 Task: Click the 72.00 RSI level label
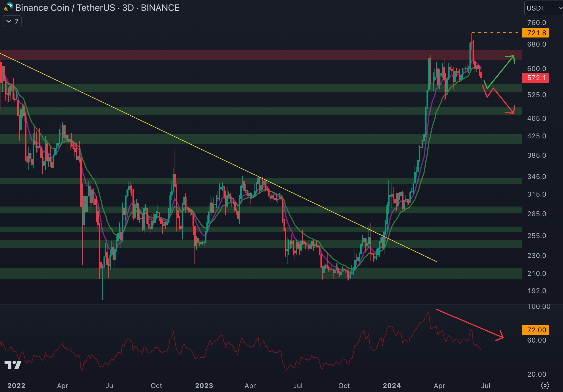pos(536,330)
